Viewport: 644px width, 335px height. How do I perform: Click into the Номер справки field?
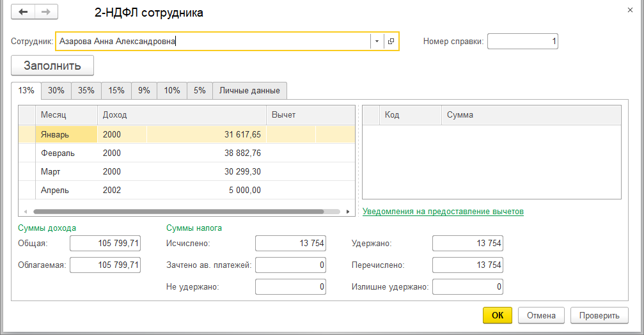[x=522, y=42]
